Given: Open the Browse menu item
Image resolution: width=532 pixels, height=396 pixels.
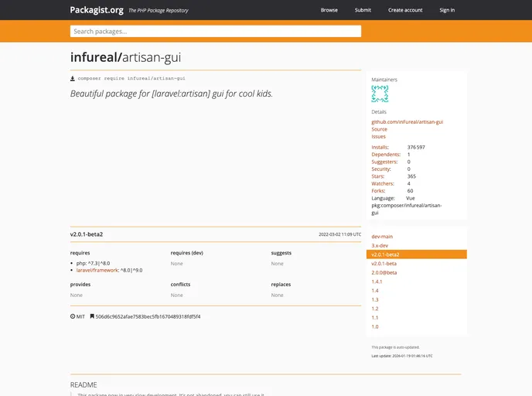Looking at the screenshot, I should click(329, 10).
